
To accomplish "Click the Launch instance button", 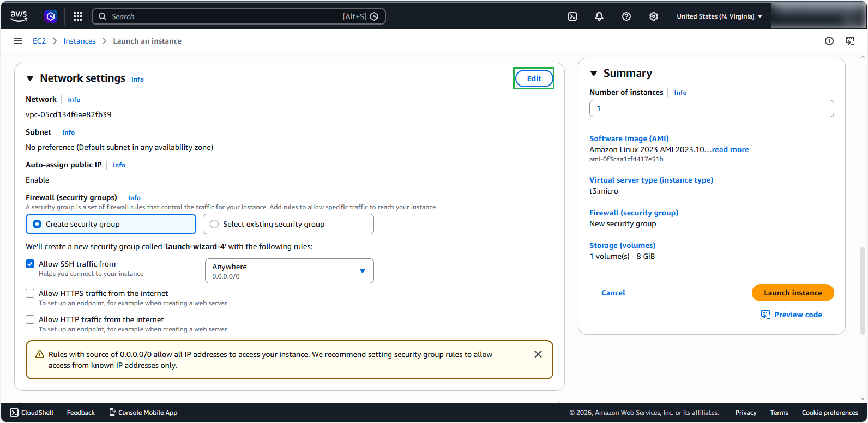I will coord(793,293).
